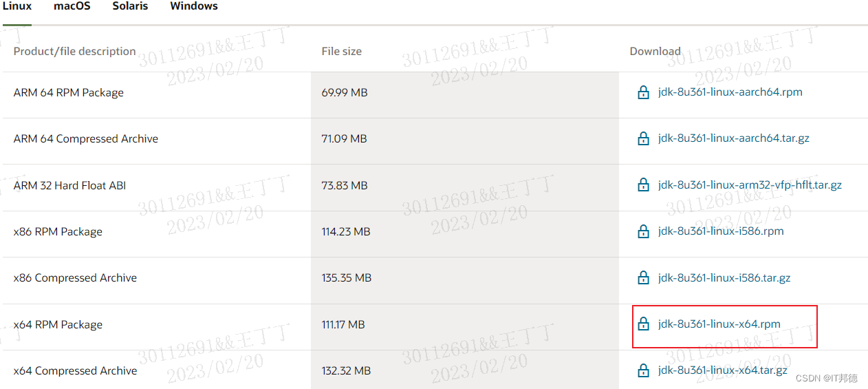Screen dimensions: 868x389
Task: Download jdk-8u361-linux-aarch64.tar.gz
Action: coord(733,138)
